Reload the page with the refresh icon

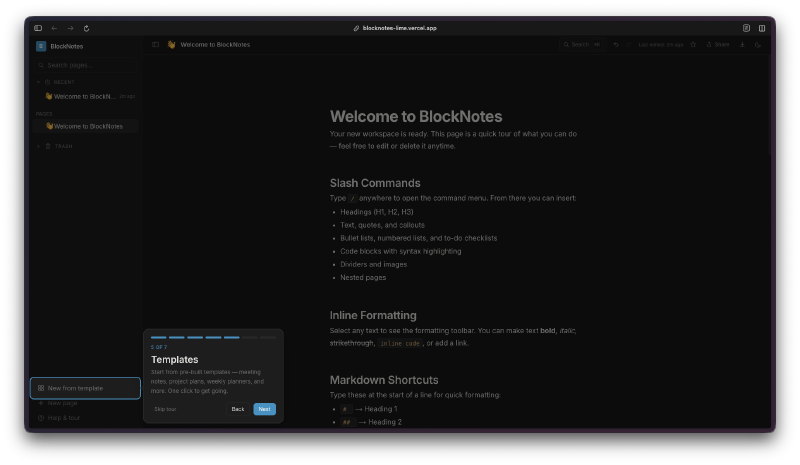pyautogui.click(x=86, y=28)
